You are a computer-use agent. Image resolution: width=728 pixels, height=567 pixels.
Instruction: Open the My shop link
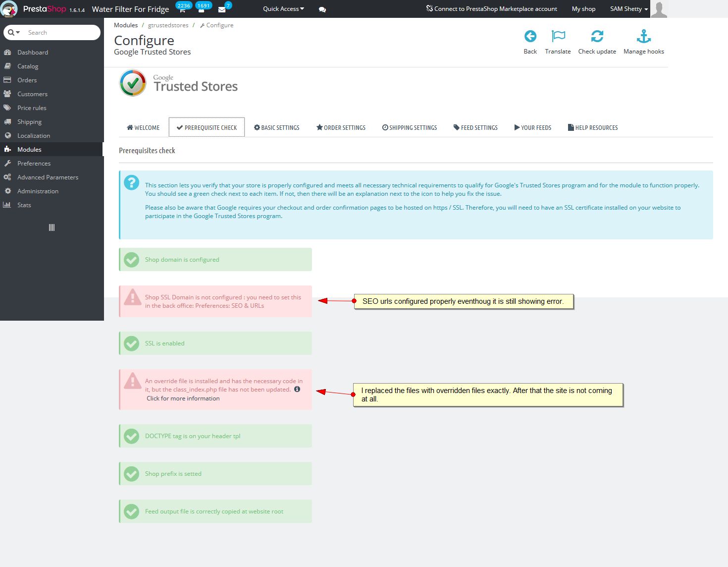pos(583,9)
